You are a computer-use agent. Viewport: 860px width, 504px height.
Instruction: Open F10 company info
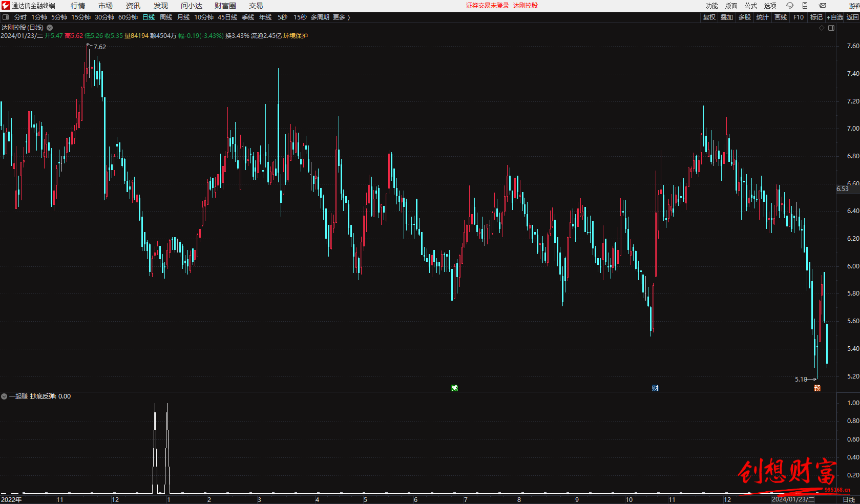click(x=799, y=17)
